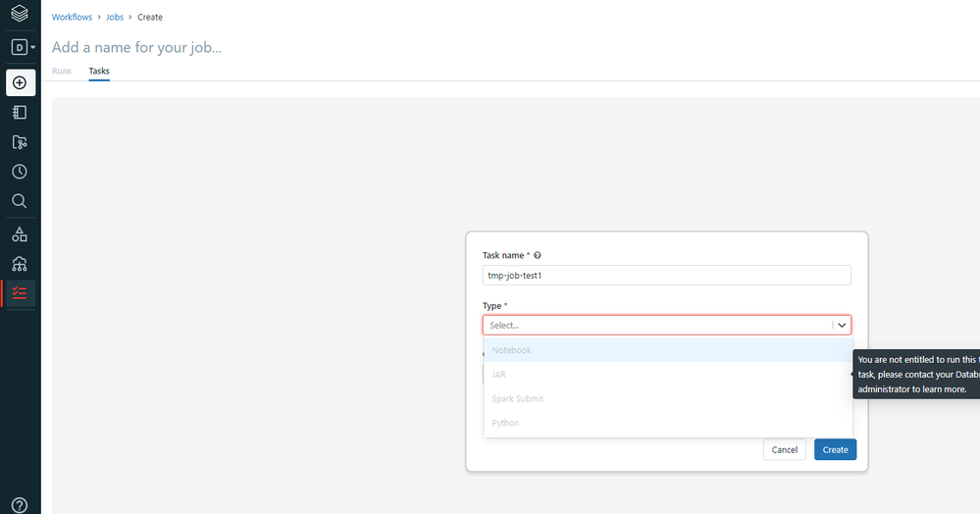
Task: Click the highlighted Workflows icon in sidebar
Action: 20,293
